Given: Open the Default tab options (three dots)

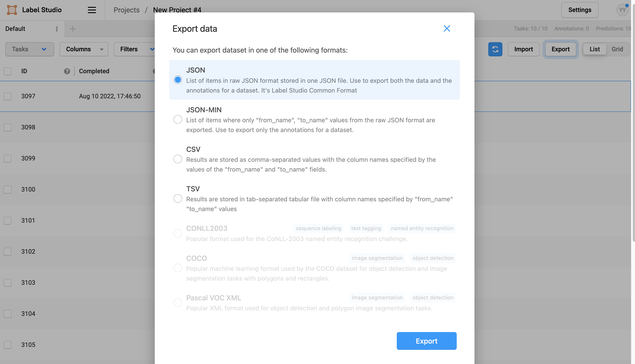Looking at the screenshot, I should [x=57, y=29].
